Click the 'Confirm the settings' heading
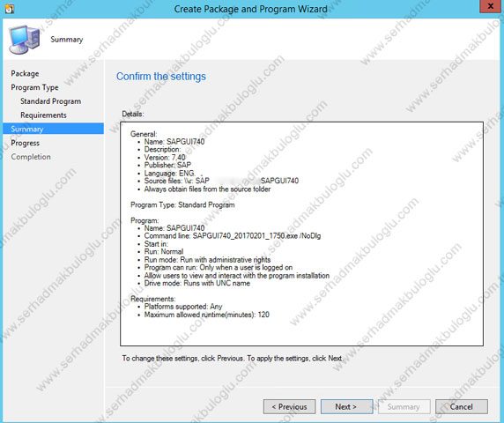 [161, 77]
